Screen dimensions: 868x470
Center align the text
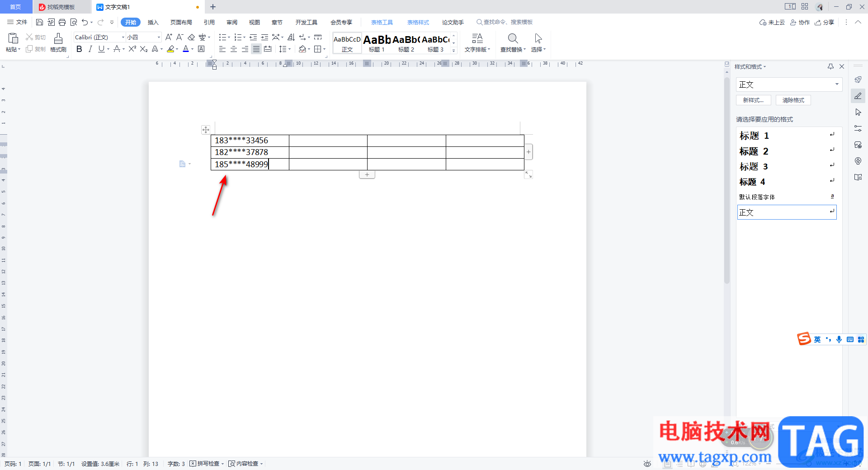233,49
